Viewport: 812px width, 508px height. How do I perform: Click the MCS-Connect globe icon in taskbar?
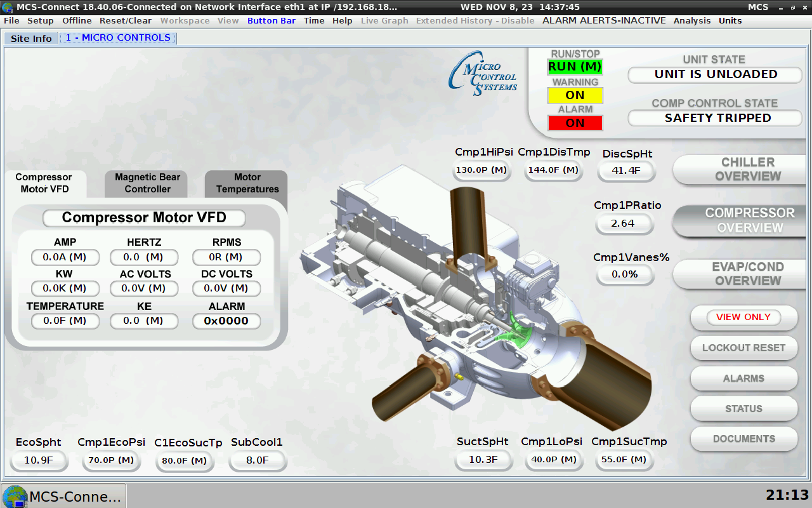click(x=15, y=496)
